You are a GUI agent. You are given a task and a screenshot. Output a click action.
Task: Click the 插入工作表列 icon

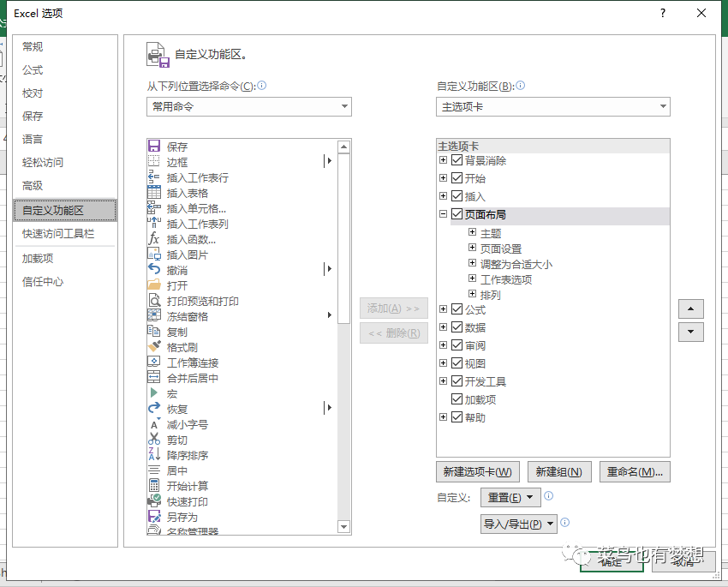point(154,224)
